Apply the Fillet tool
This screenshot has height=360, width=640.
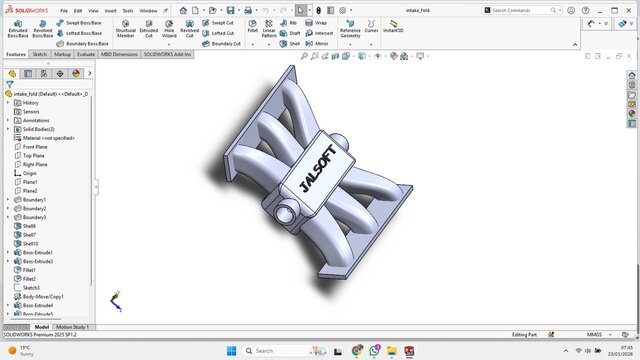coord(253,26)
